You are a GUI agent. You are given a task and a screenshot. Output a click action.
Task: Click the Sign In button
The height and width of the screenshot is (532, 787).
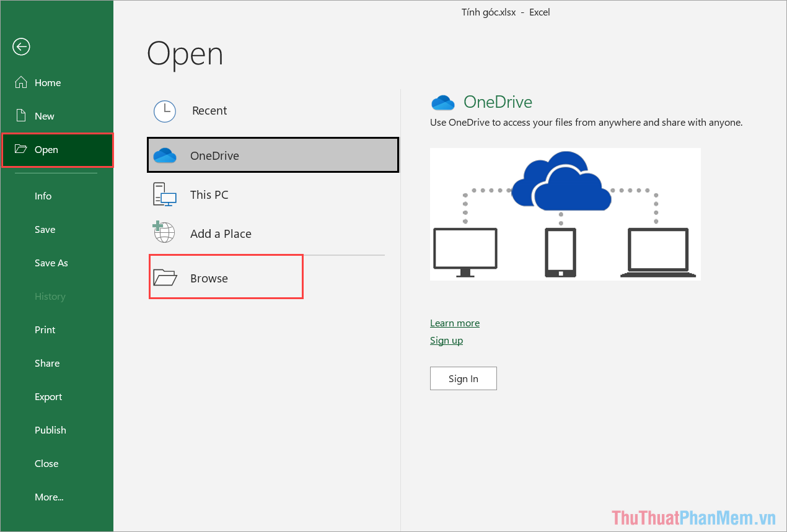(x=463, y=378)
